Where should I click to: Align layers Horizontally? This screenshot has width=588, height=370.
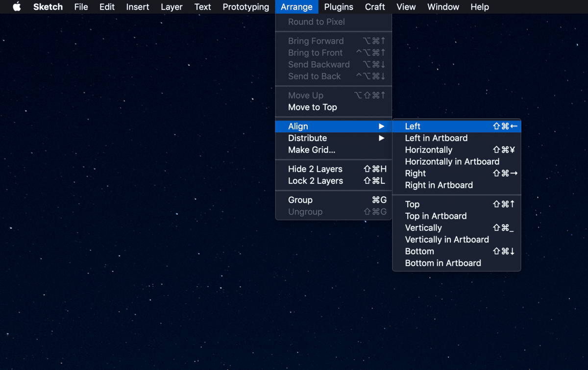tap(457, 150)
